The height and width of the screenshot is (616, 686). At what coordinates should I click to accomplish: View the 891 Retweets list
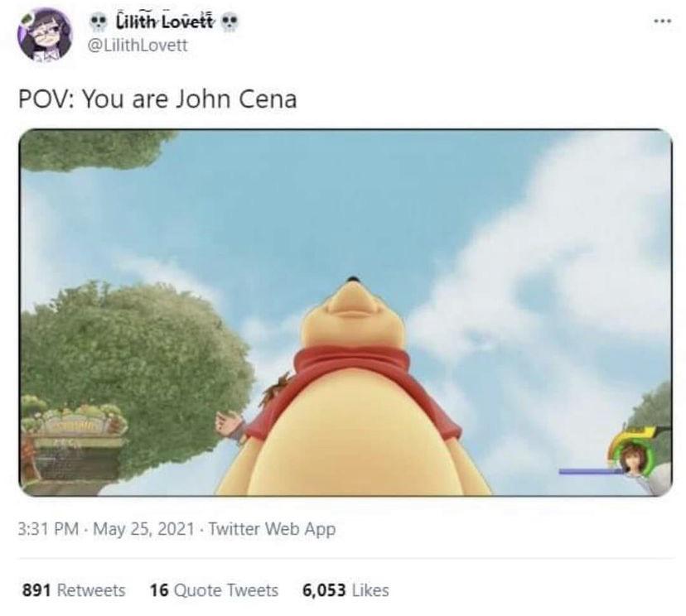(74, 590)
